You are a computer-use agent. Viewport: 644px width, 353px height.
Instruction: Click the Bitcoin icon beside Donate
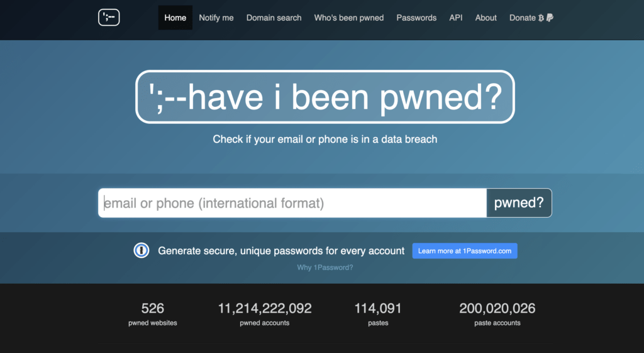point(541,18)
